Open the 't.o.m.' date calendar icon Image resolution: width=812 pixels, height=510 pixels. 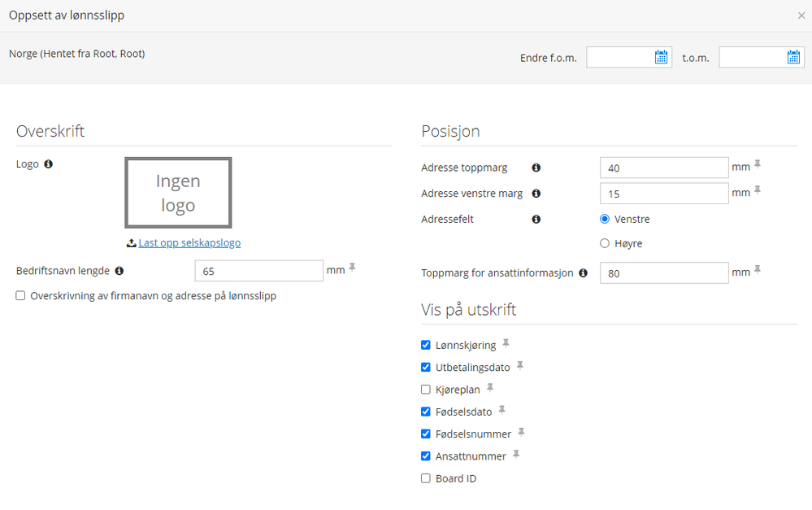click(793, 57)
